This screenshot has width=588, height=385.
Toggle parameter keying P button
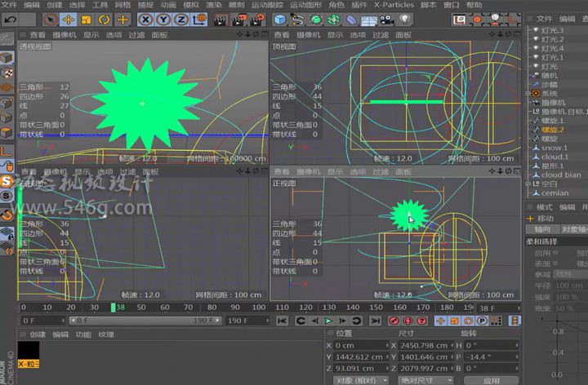[x=483, y=321]
